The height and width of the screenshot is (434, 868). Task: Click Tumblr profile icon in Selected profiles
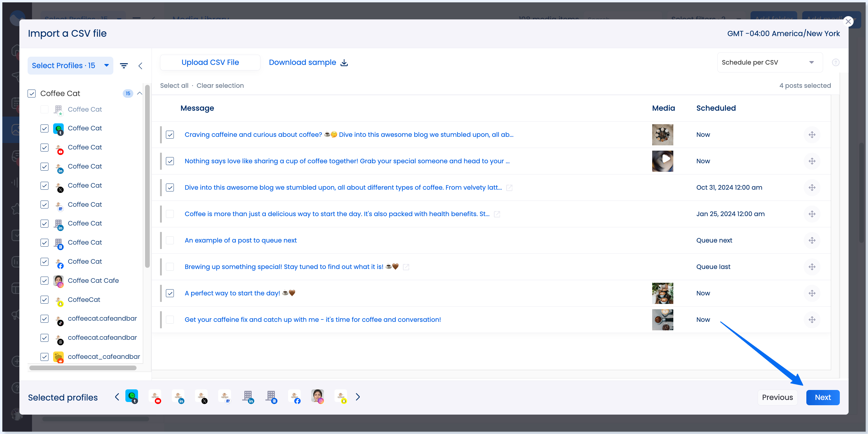pos(132,397)
